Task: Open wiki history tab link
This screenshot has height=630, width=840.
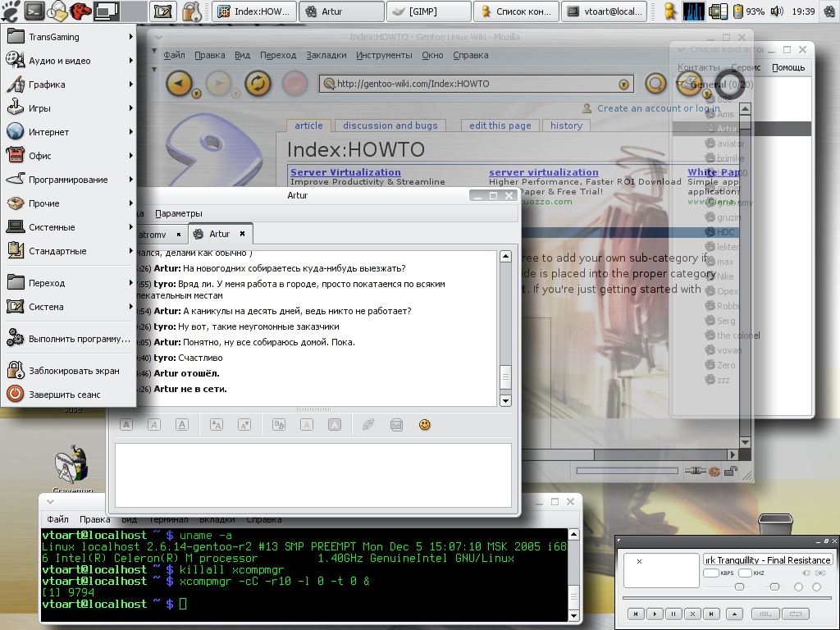Action: coord(566,126)
